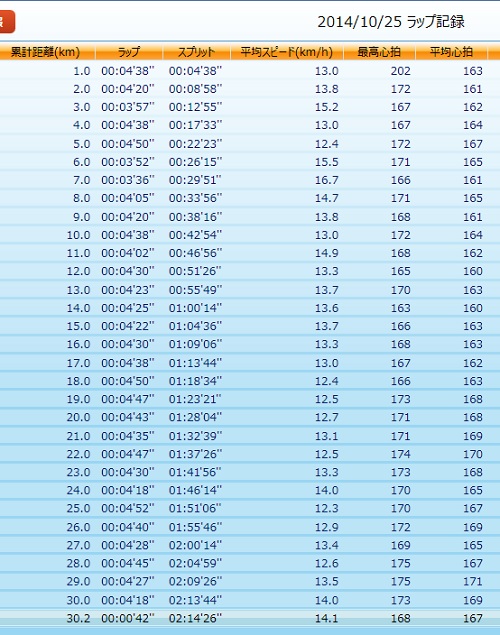Select max heart rate 174 in row 22.0
The height and width of the screenshot is (635, 500).
click(x=400, y=454)
